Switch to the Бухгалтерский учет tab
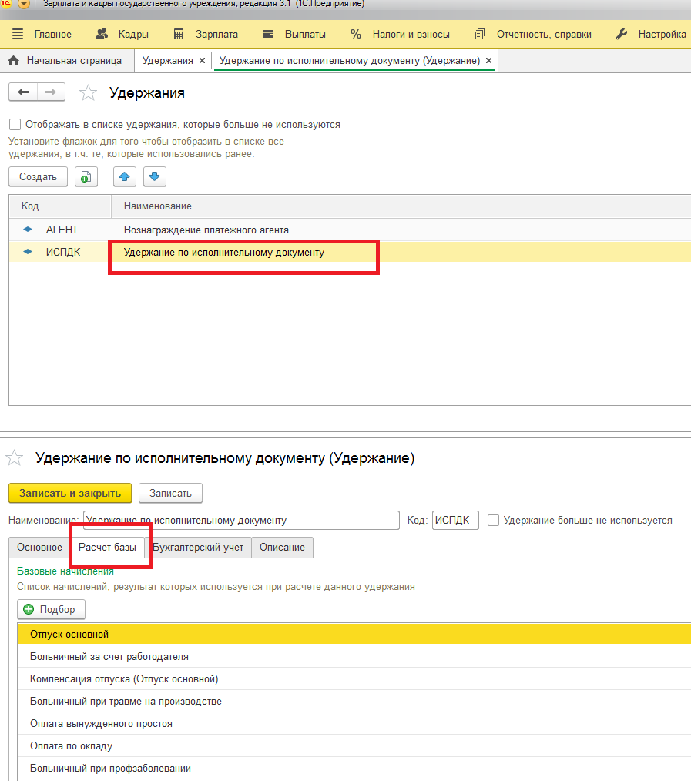Image resolution: width=691 pixels, height=784 pixels. pos(198,547)
